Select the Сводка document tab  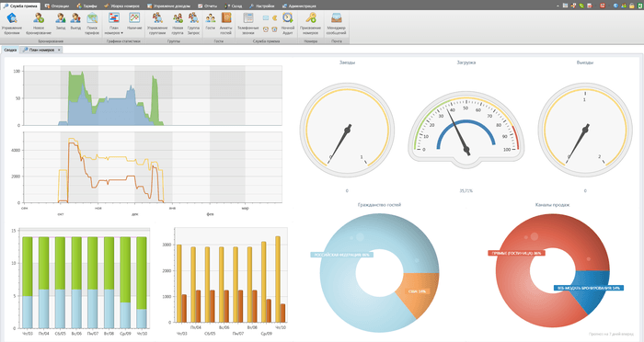pos(10,50)
